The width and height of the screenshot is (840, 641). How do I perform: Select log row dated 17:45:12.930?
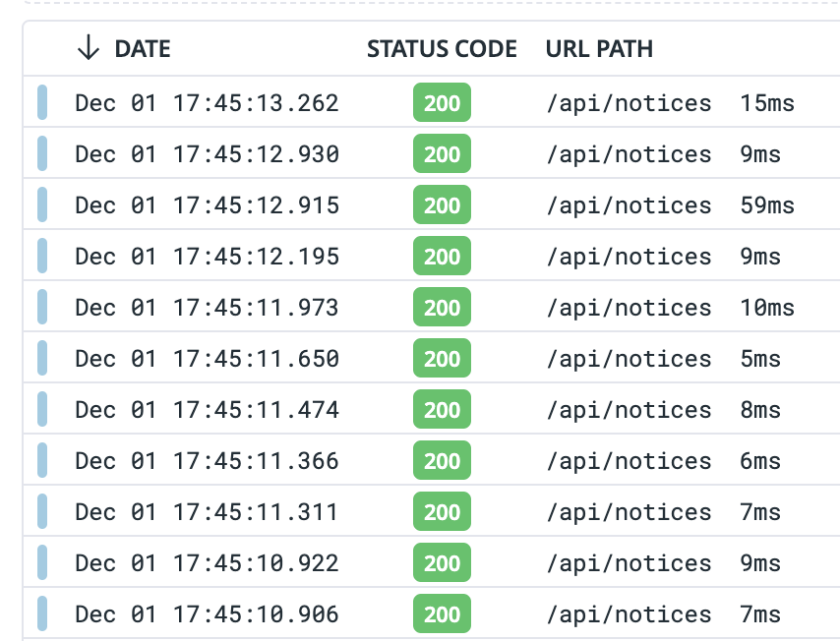pyautogui.click(x=431, y=153)
